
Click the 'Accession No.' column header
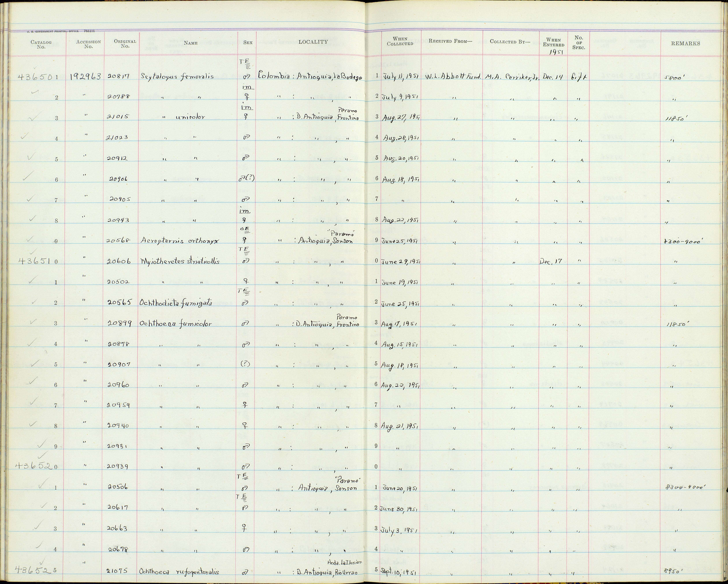click(88, 44)
